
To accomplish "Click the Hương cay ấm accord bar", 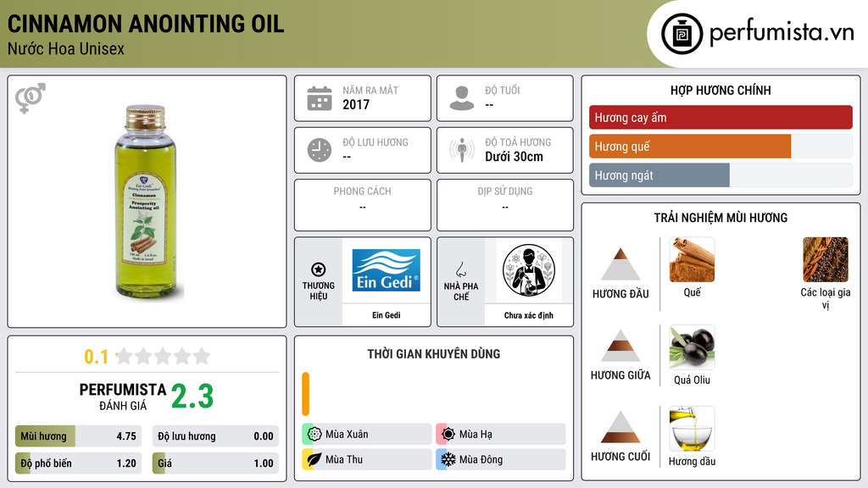I will (721, 117).
